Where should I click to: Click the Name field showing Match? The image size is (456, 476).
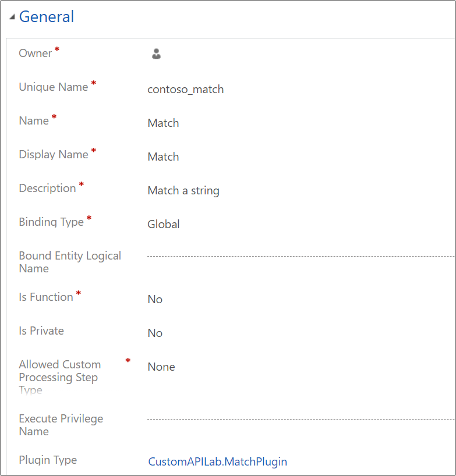point(163,123)
